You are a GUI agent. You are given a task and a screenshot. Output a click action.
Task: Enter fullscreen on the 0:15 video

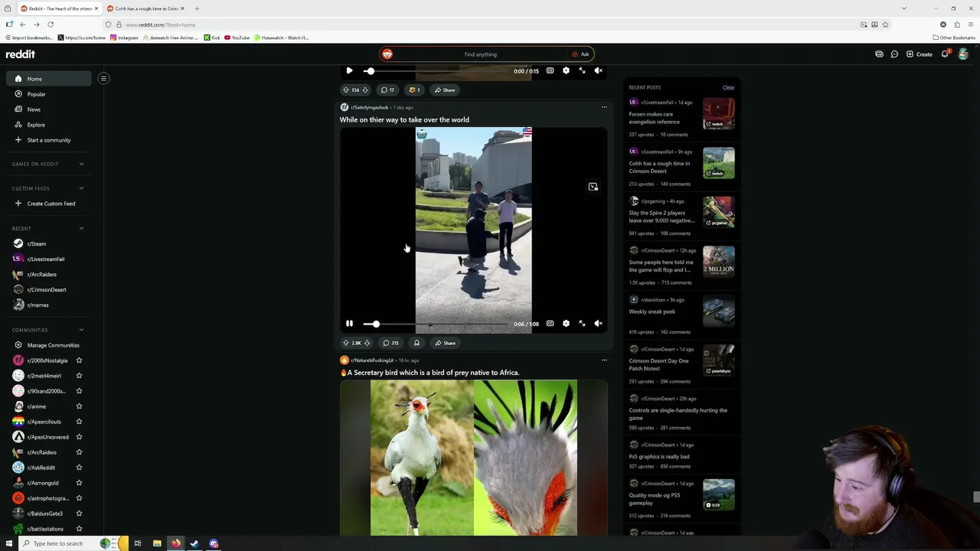pos(582,70)
